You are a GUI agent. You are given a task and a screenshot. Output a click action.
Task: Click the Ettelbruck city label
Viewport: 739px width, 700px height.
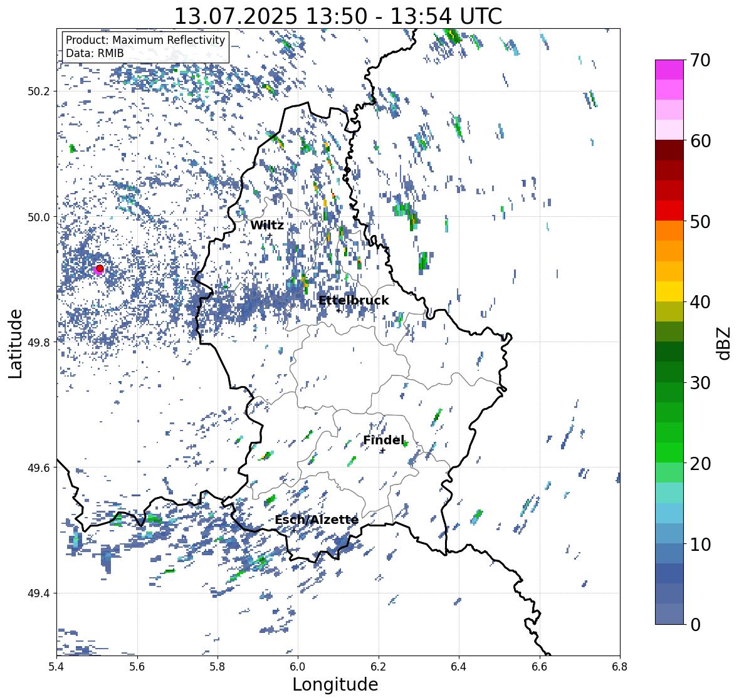coord(354,300)
